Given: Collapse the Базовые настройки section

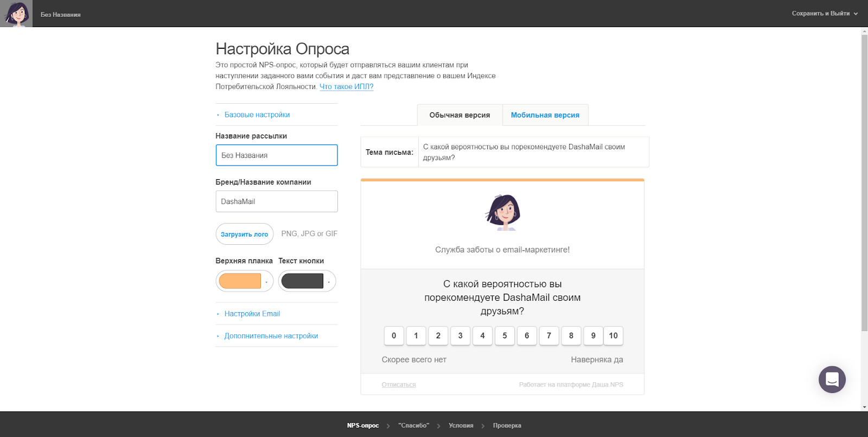Looking at the screenshot, I should [257, 115].
